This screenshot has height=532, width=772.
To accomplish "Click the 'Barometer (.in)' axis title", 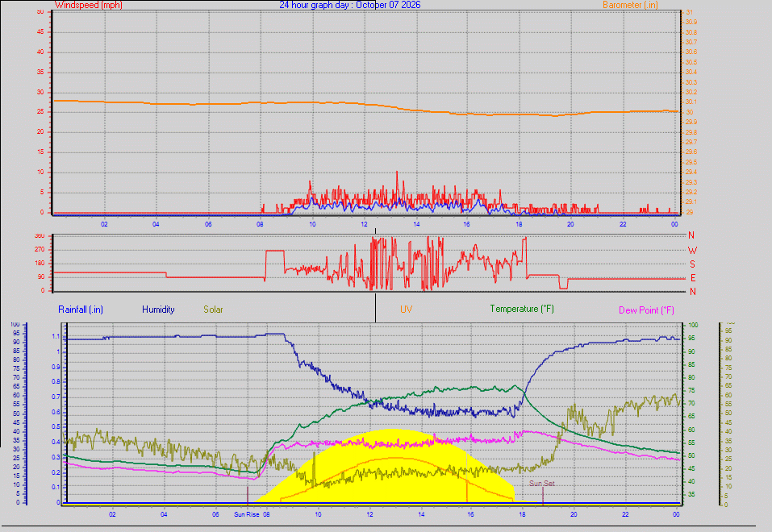I will click(630, 5).
